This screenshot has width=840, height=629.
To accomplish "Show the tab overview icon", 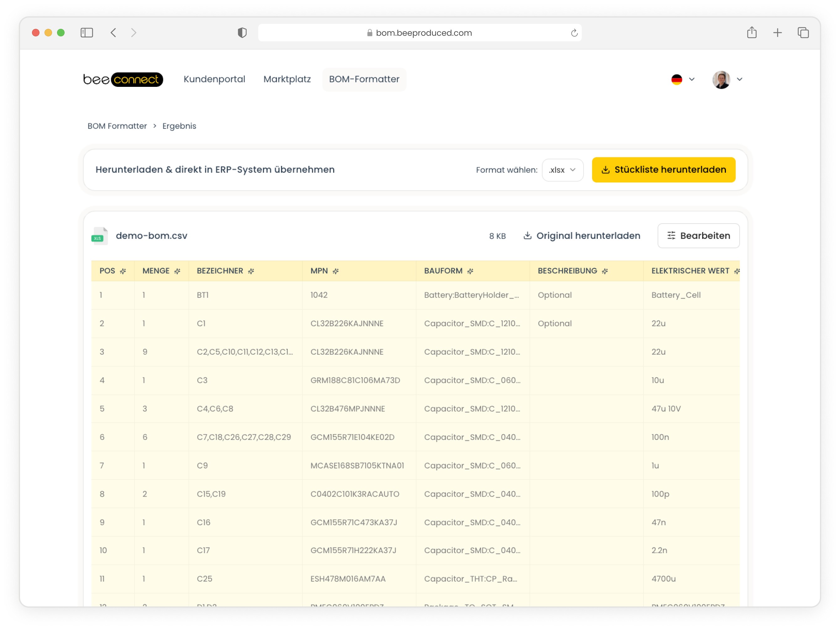I will pos(803,33).
